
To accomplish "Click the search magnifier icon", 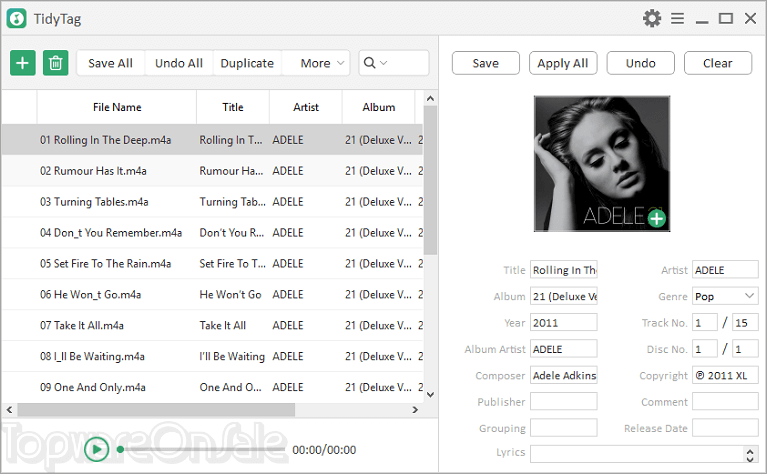I will click(x=370, y=63).
